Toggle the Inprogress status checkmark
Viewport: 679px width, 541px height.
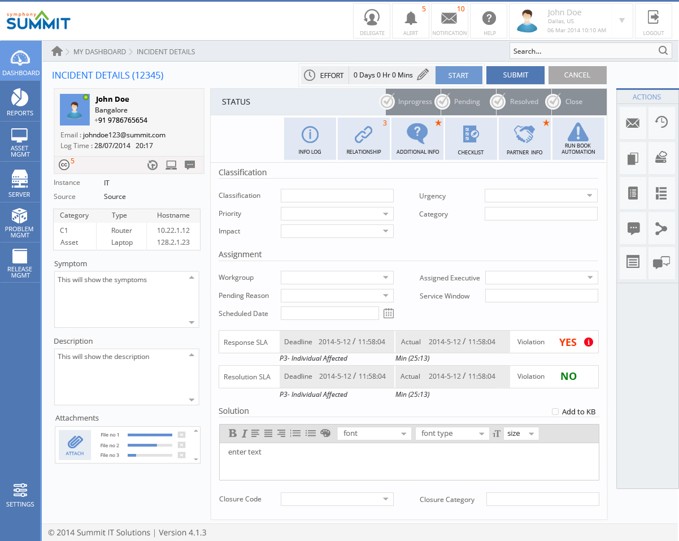click(x=387, y=102)
